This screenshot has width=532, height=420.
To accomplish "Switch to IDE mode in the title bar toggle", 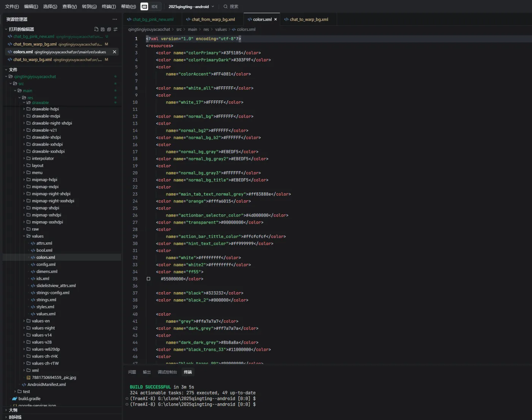I will point(155,6).
